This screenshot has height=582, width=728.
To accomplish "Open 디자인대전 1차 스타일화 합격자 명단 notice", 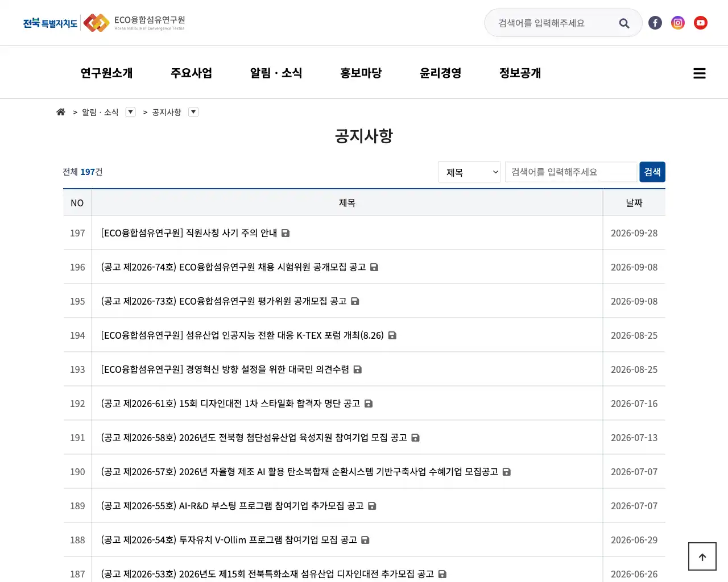I will coord(230,404).
